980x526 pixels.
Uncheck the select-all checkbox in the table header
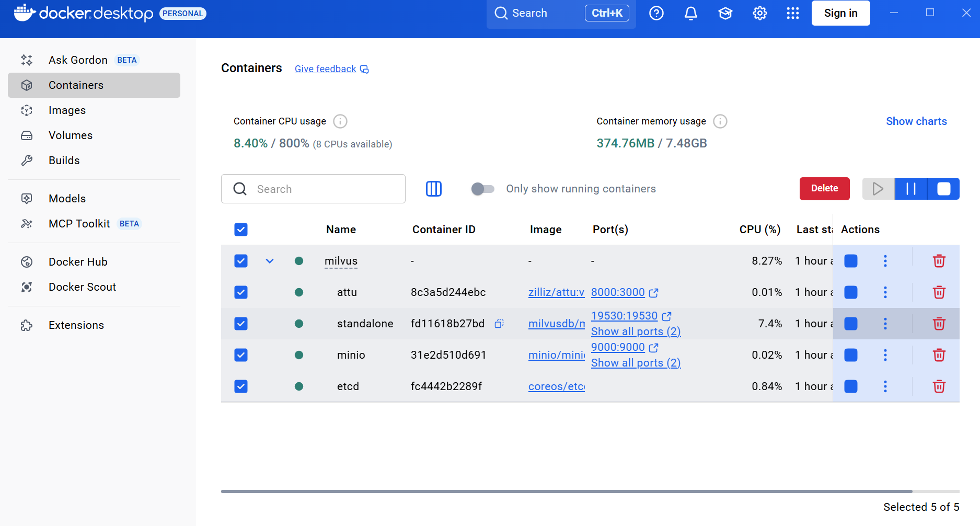click(241, 230)
